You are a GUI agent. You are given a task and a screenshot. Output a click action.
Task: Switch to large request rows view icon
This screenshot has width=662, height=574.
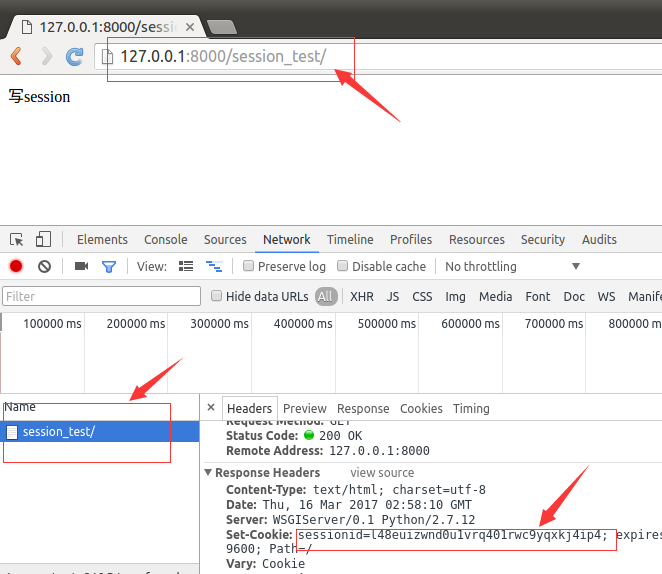185,267
